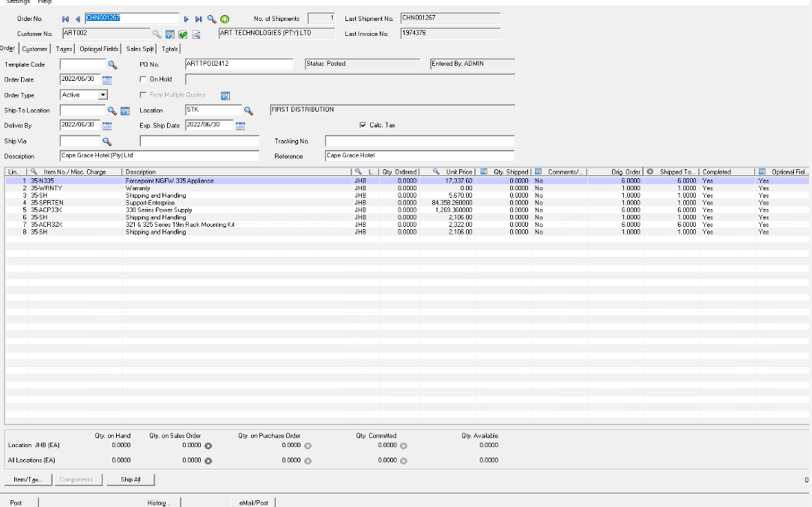Go to the next order record
The image size is (812, 507).
pyautogui.click(x=187, y=19)
